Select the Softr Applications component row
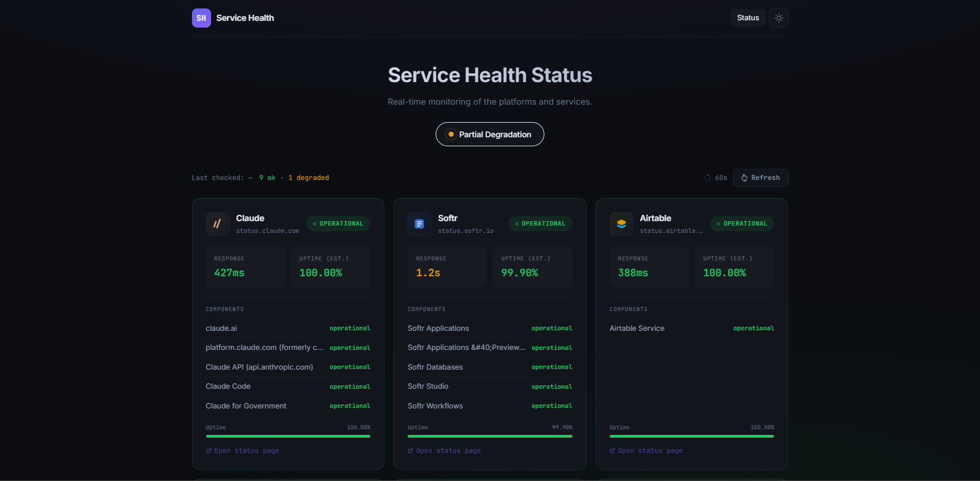The image size is (980, 481). (x=490, y=329)
